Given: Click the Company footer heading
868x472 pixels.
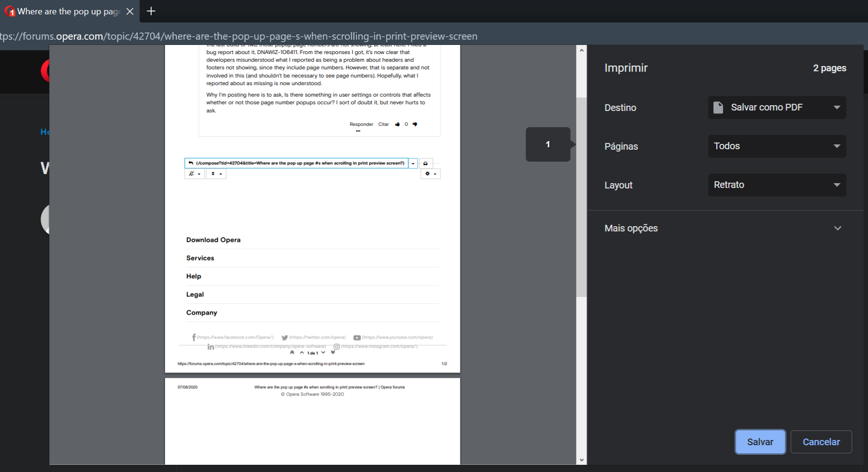Looking at the screenshot, I should [x=201, y=313].
